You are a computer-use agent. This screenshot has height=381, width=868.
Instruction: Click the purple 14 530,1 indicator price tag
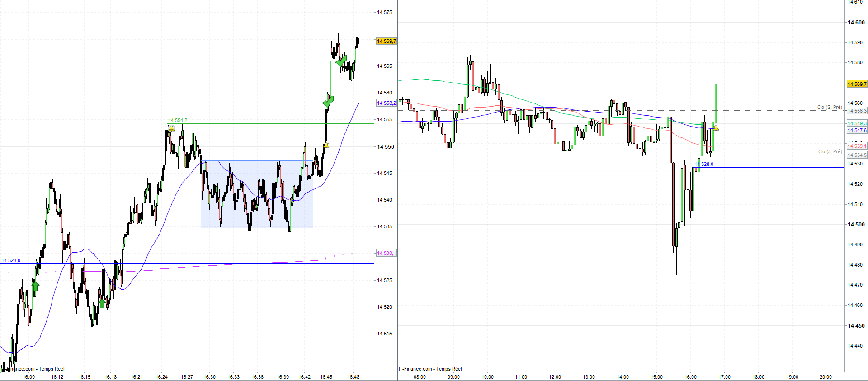[387, 253]
